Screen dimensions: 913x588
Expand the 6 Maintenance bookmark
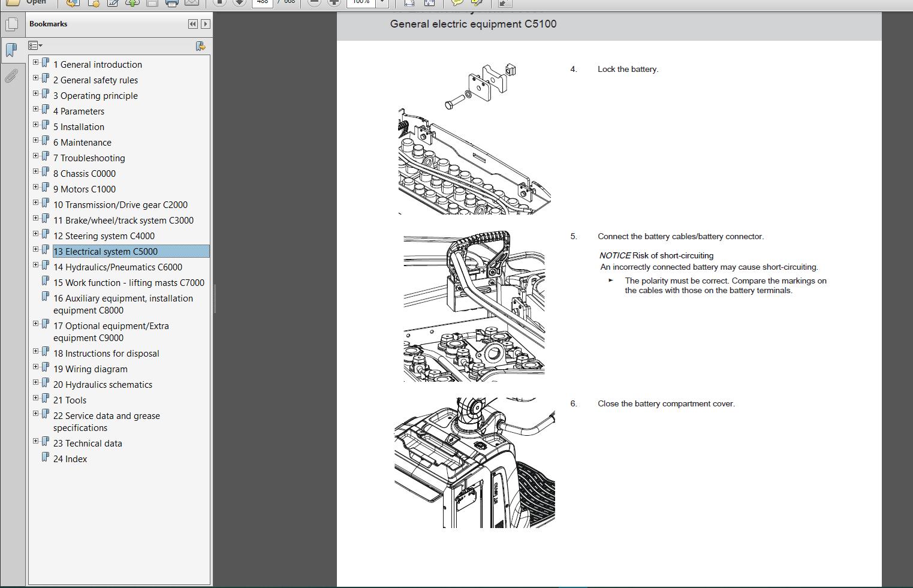[x=35, y=140]
